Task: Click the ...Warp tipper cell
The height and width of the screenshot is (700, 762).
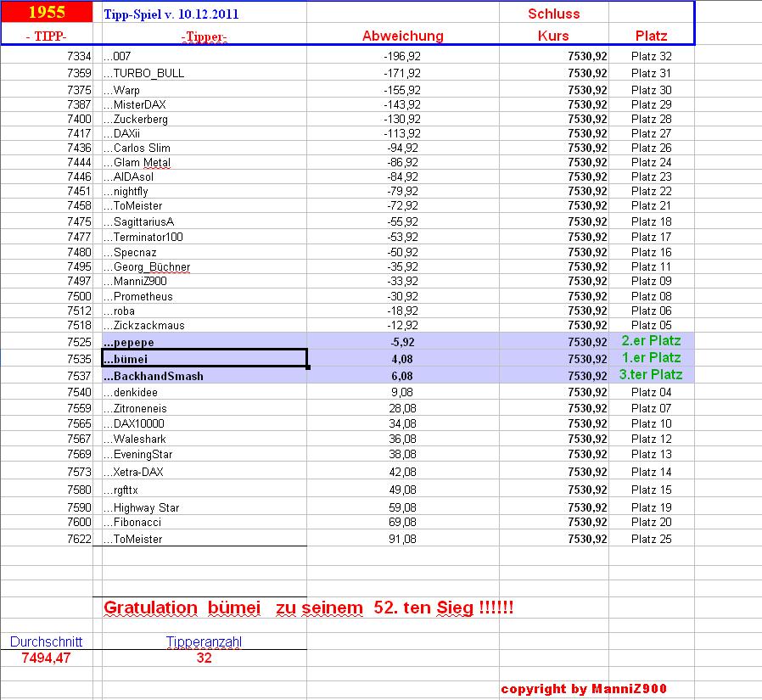Action: click(205, 90)
